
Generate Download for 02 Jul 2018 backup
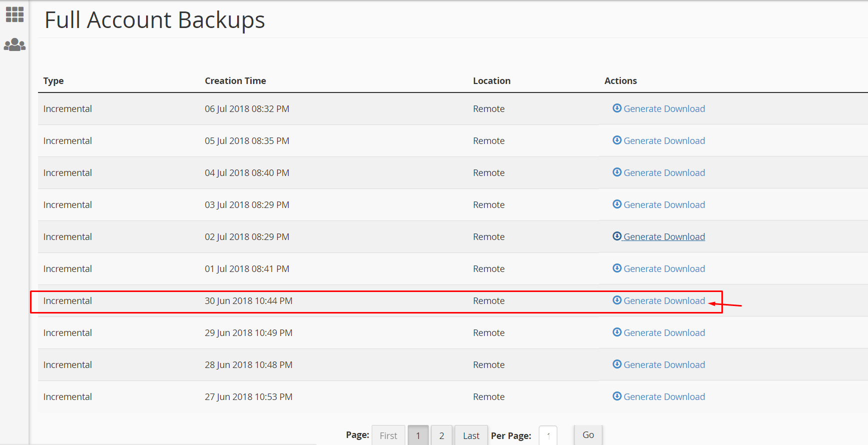[664, 237]
